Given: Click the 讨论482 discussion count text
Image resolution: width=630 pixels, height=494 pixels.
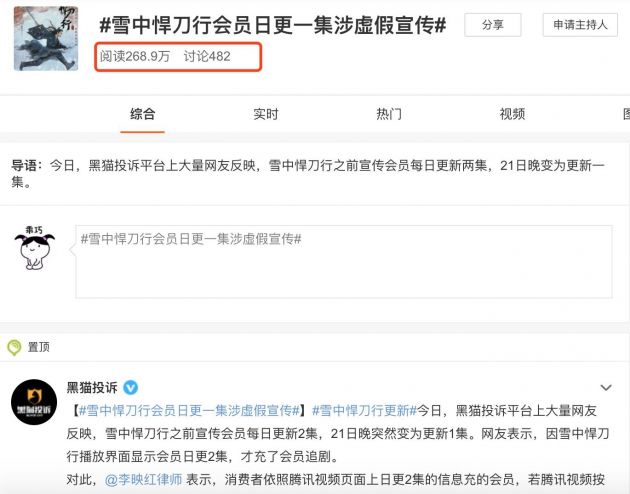Looking at the screenshot, I should click(x=207, y=56).
